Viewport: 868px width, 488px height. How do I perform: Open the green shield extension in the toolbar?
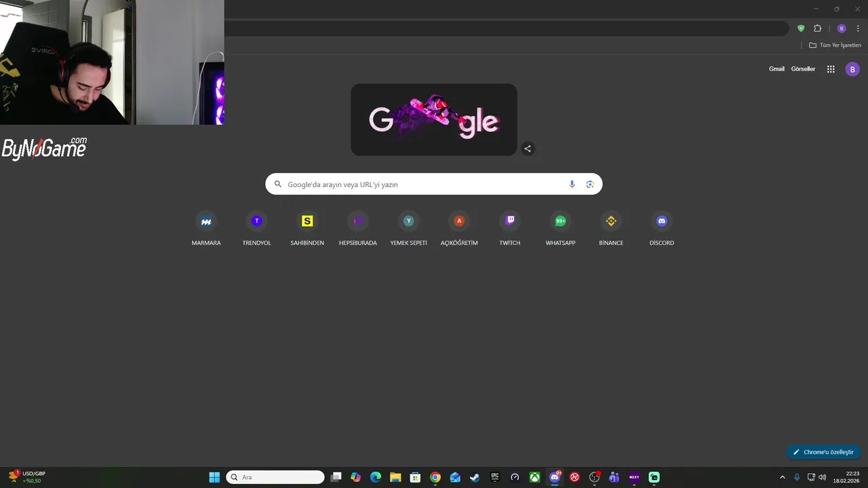coord(801,28)
